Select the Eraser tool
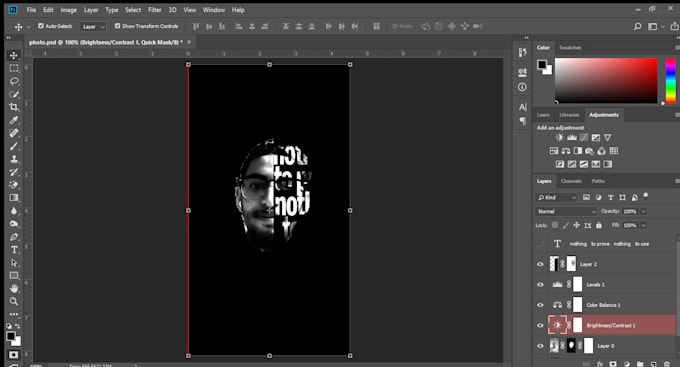680x367 pixels. [x=14, y=185]
